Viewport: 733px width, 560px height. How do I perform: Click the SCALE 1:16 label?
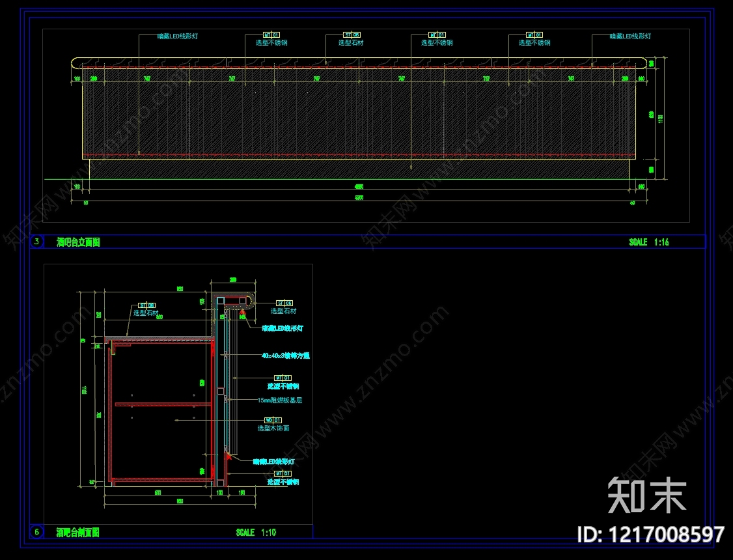[x=649, y=242]
